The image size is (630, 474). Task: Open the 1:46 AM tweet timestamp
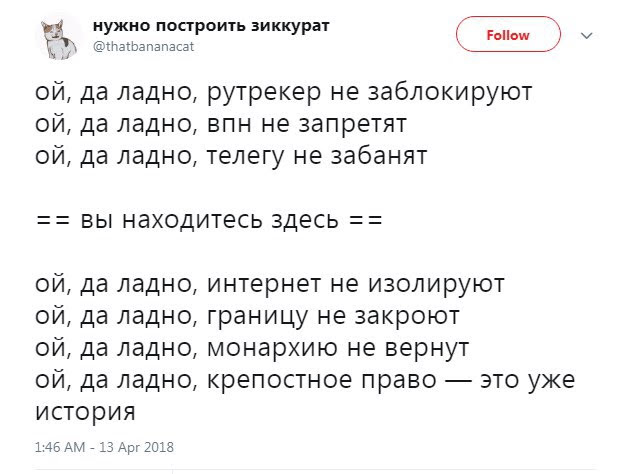(63, 445)
